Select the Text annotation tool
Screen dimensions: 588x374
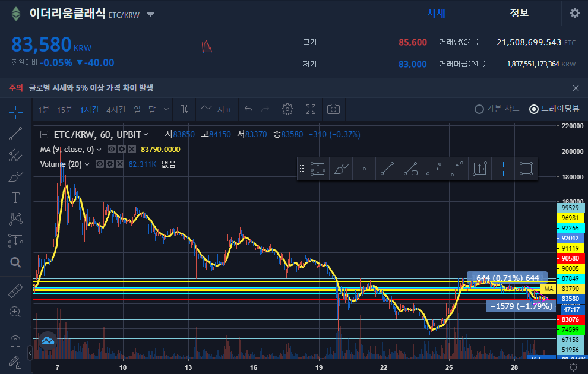pos(15,198)
